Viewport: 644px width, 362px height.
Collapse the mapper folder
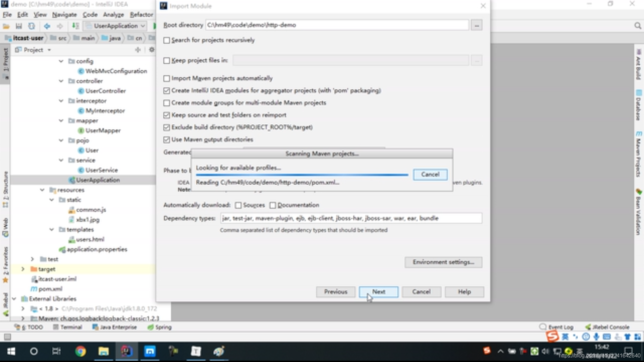click(61, 121)
